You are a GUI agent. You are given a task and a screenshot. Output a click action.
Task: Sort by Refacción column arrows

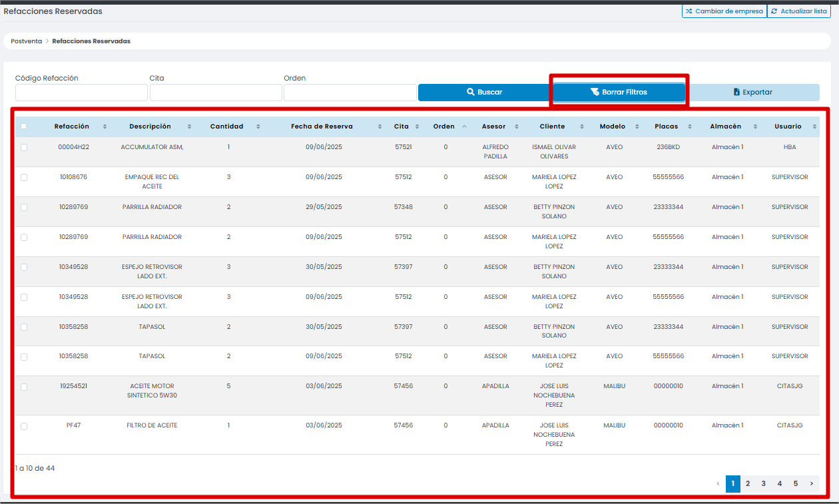pos(105,126)
